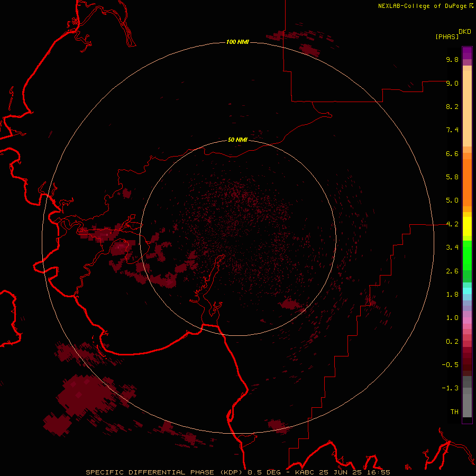Click the 1.8 scale value
Viewport: 476px width, 476px height.
(x=452, y=295)
